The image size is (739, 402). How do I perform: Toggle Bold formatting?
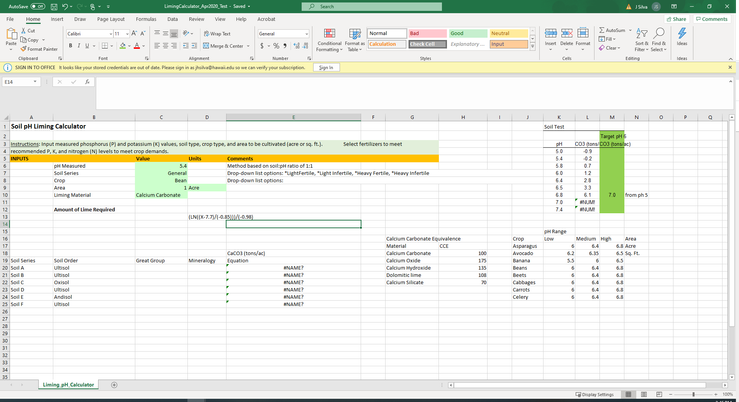click(x=70, y=46)
